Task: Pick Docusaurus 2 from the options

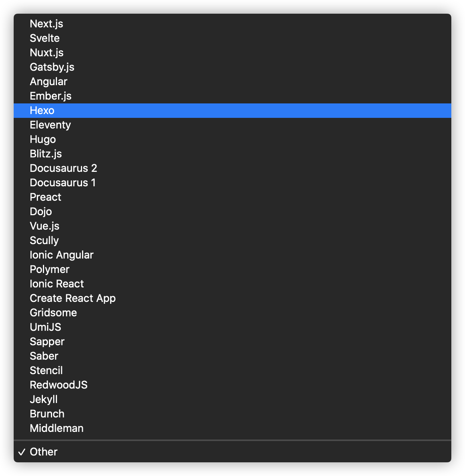Action: tap(63, 168)
